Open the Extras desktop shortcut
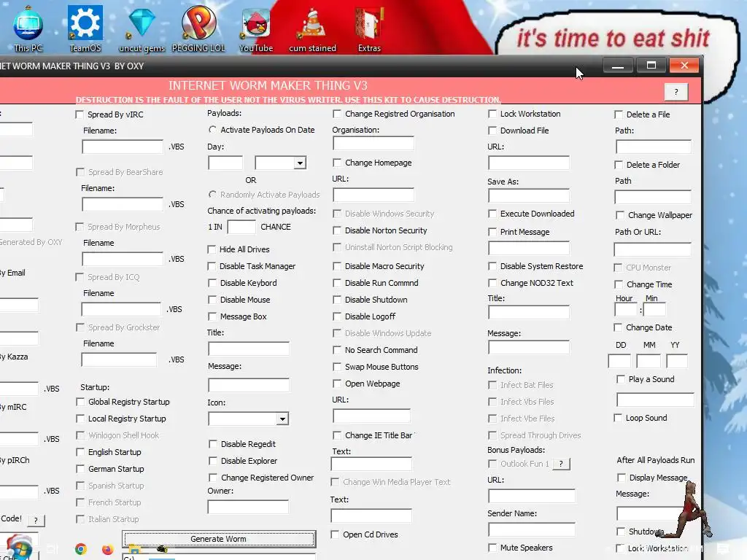This screenshot has width=747, height=560. 369,28
